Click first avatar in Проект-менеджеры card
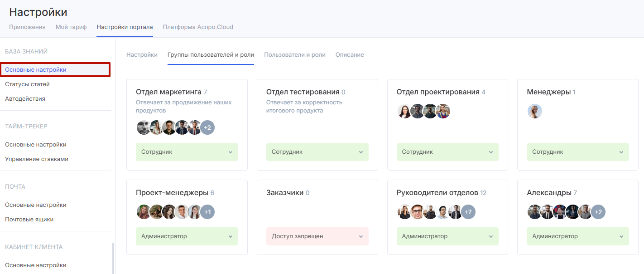This screenshot has width=644, height=274. [x=144, y=212]
